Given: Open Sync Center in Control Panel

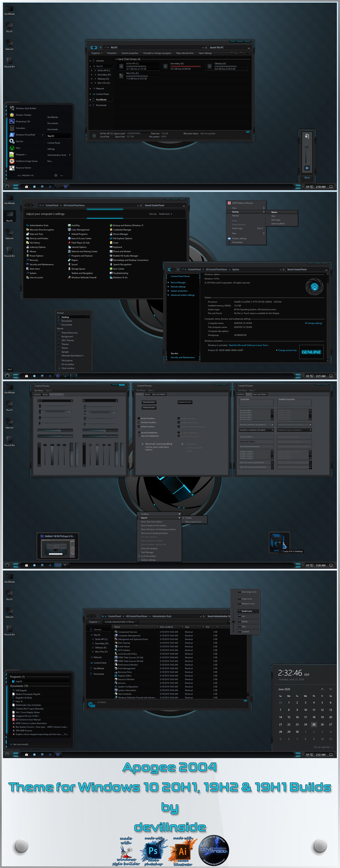Looking at the screenshot, I should point(117,269).
